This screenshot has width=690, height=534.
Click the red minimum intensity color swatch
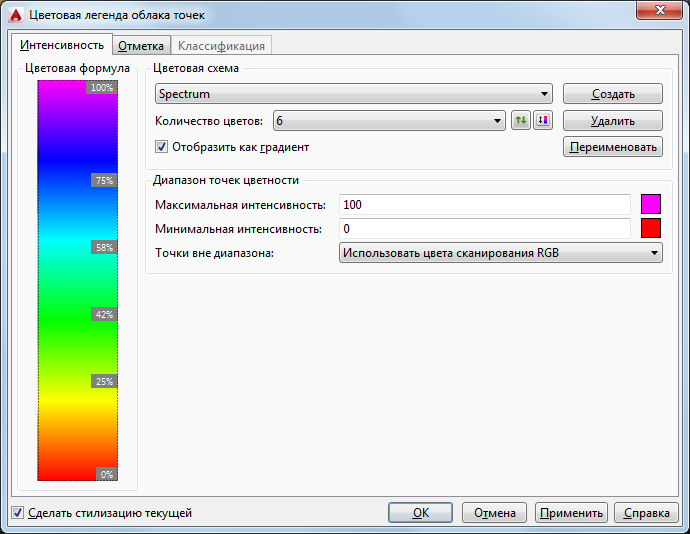[x=651, y=228]
